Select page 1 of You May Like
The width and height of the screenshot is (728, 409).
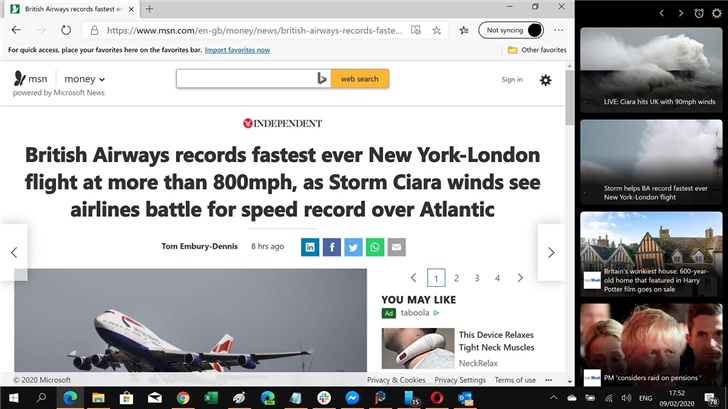[x=436, y=278]
